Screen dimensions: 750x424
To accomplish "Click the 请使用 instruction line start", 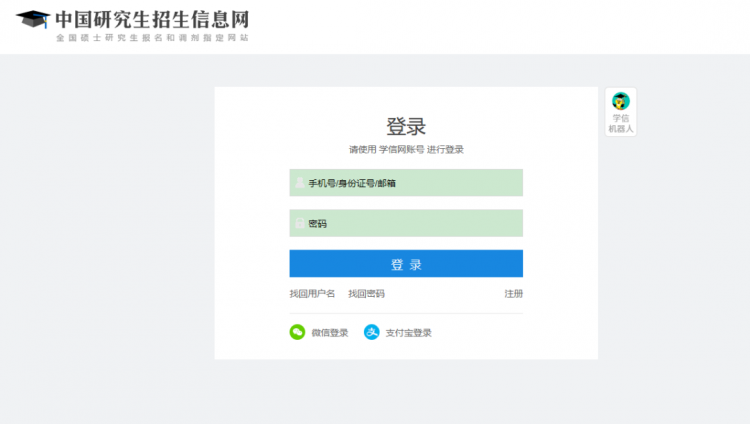I will (361, 150).
